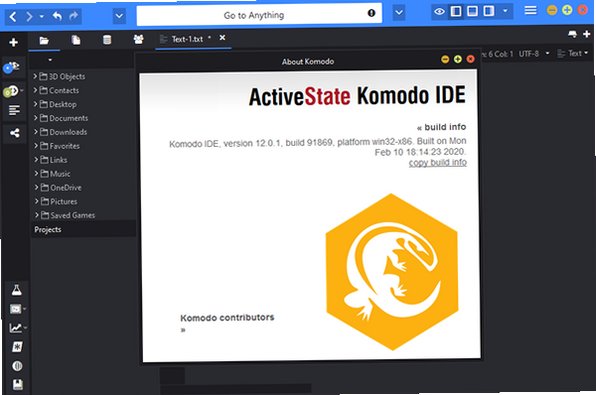
Task: Click the plus new item sidebar icon
Action: pos(14,42)
